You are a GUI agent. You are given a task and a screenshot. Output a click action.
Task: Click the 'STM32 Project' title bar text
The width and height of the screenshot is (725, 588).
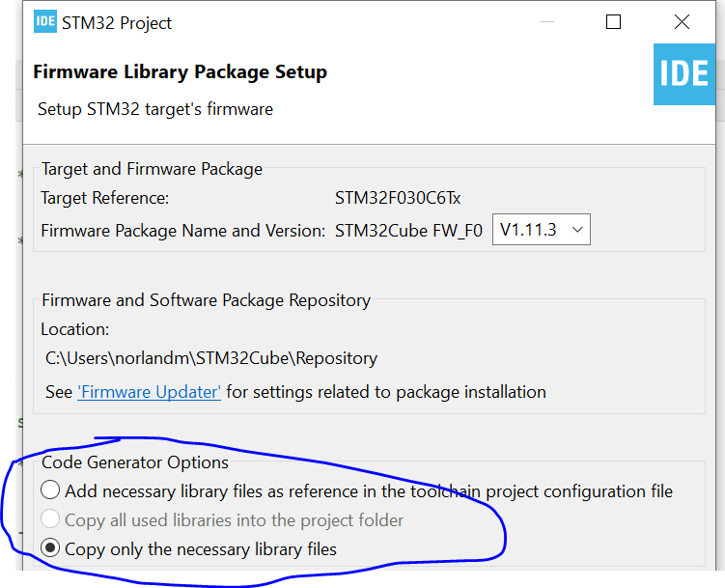118,23
